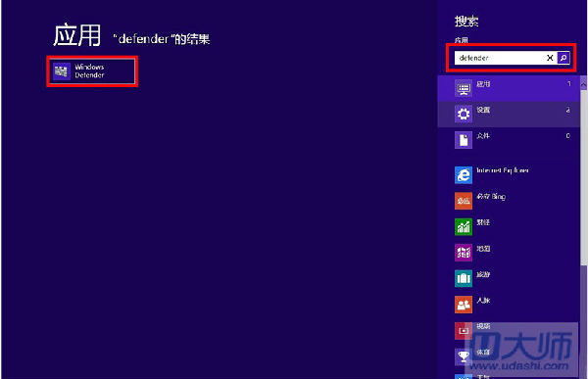Select the 设置 search category

pos(509,114)
